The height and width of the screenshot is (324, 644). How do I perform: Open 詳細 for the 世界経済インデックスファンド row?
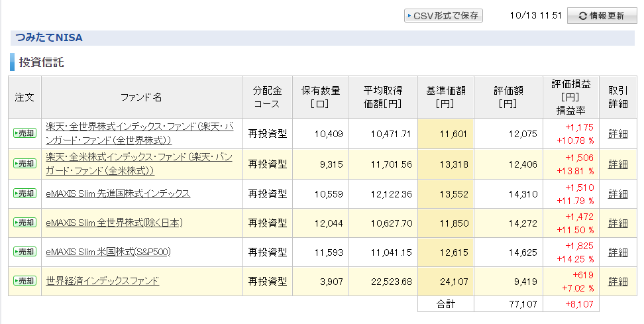click(617, 282)
